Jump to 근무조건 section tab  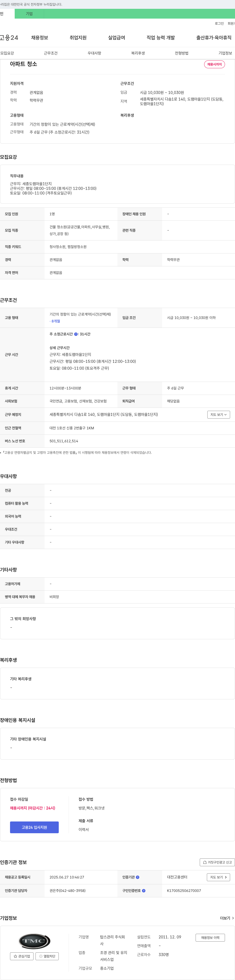click(x=51, y=53)
